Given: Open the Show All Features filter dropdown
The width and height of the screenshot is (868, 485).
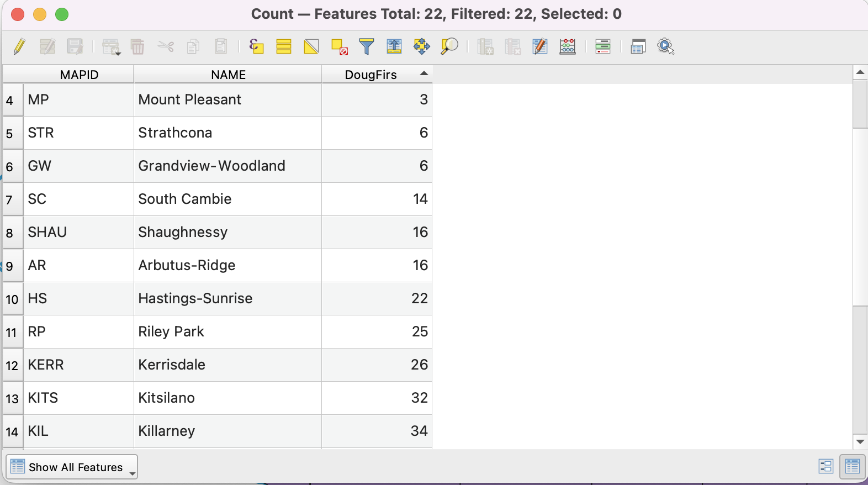Looking at the screenshot, I should tap(72, 467).
